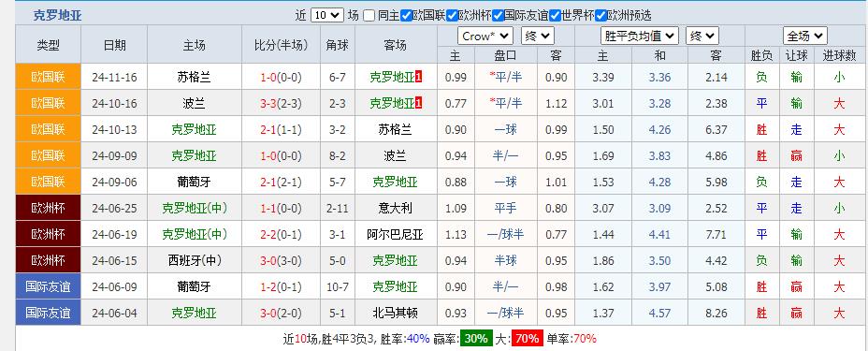Open the recent matches count dropdown showing 10
Screen dimensions: 868x351
[327, 16]
